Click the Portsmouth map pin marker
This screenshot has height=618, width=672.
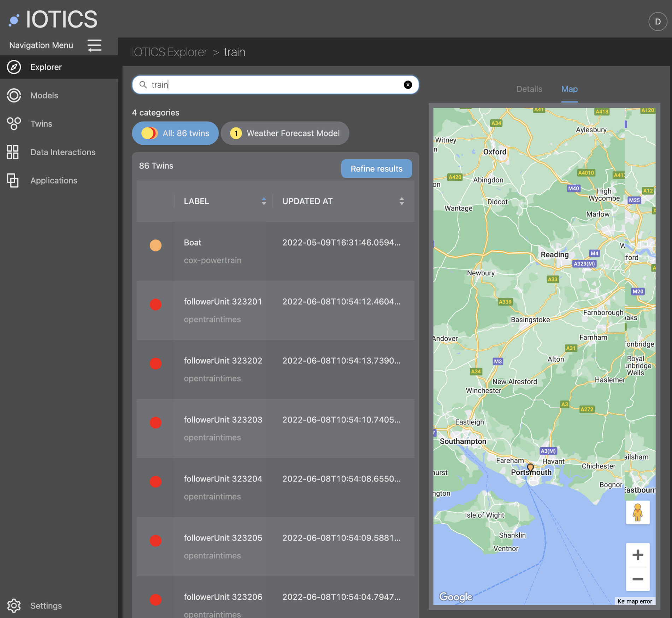(x=530, y=468)
